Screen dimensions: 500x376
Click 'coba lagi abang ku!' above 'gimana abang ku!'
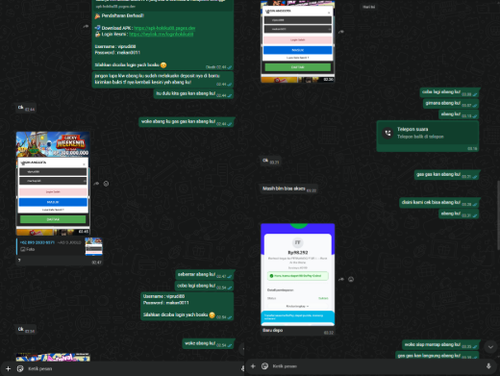(450, 92)
